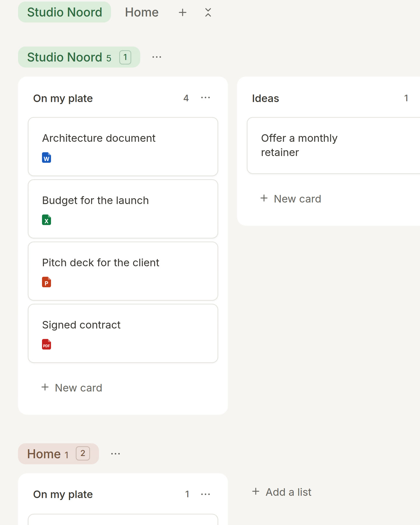Viewport: 420px width, 525px height.
Task: Click the collapse arrows icon in top bar
Action: pos(208,12)
